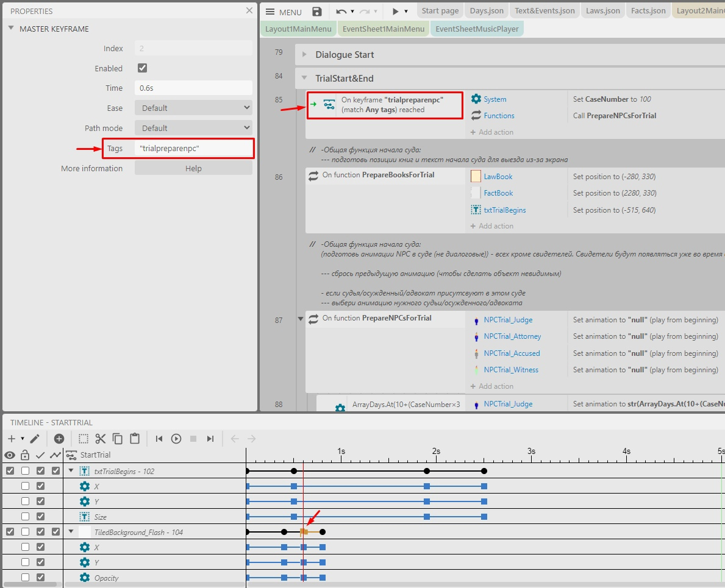
Task: Click the Tags input field
Action: point(194,148)
